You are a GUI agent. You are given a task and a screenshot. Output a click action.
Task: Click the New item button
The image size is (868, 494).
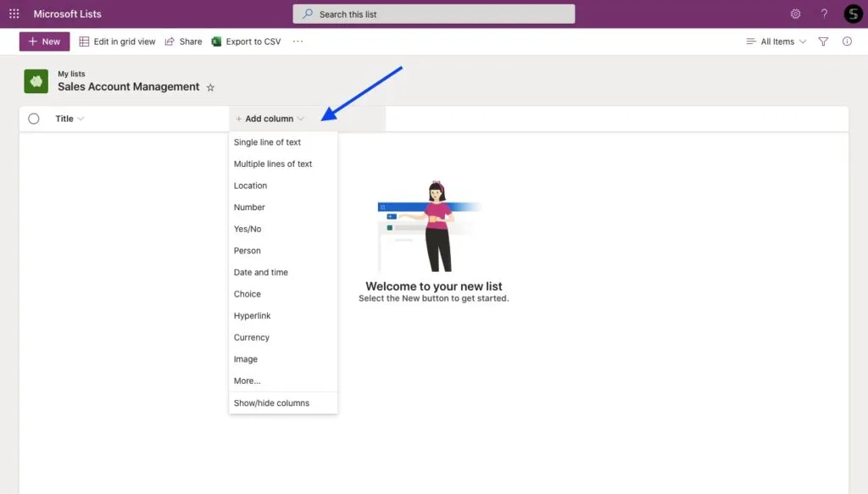(44, 42)
